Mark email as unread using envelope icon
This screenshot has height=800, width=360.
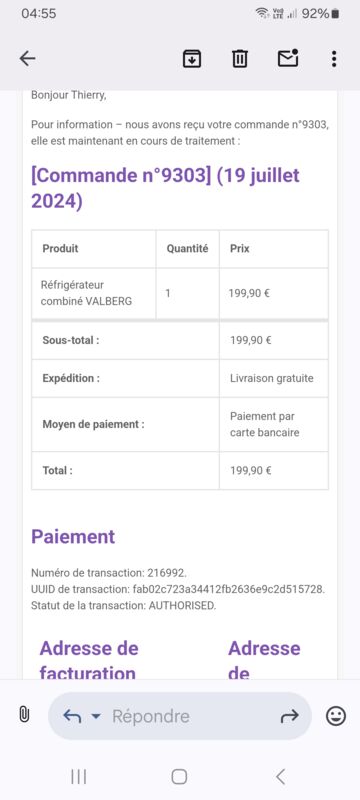pyautogui.click(x=288, y=58)
